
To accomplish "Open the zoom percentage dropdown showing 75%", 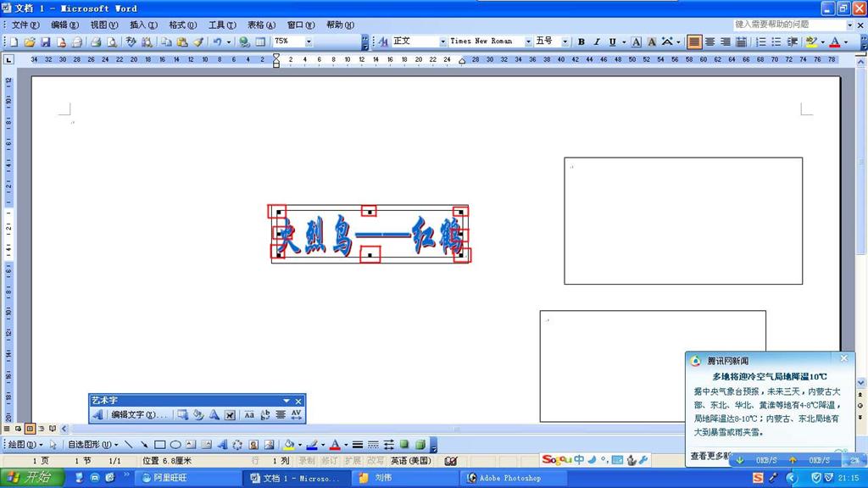I will (x=309, y=42).
